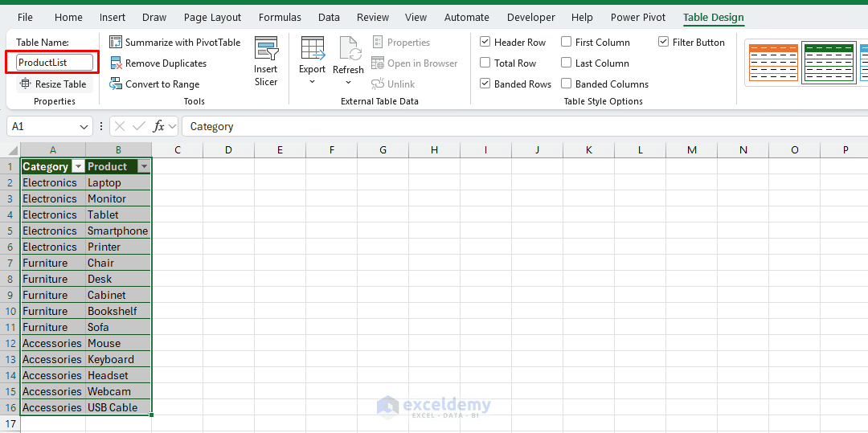
Task: Enable the First Column checkbox
Action: click(x=567, y=42)
